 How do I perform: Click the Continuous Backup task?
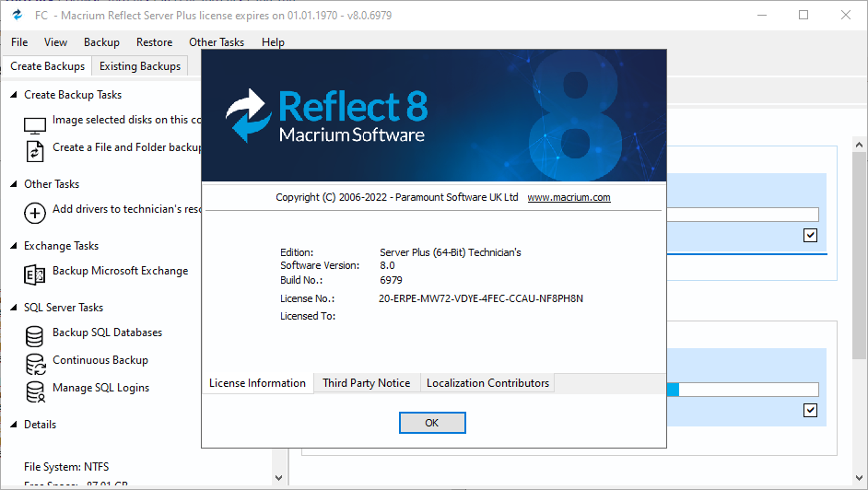100,360
